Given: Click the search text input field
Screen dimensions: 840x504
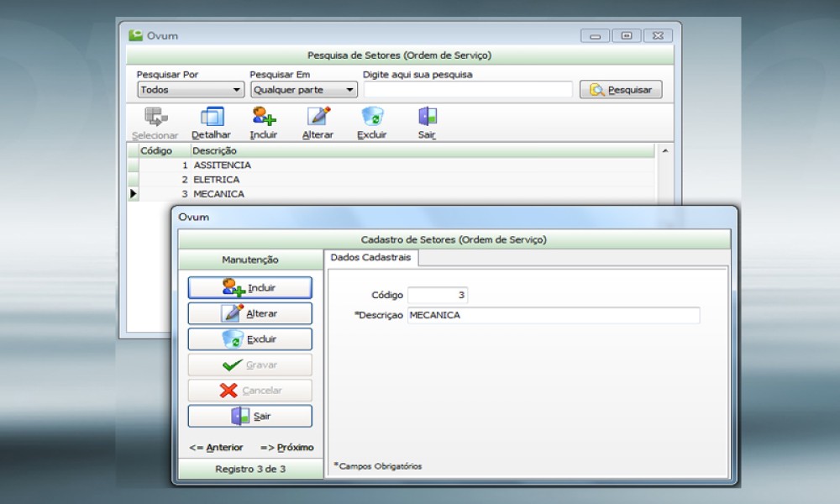Looking at the screenshot, I should click(468, 90).
